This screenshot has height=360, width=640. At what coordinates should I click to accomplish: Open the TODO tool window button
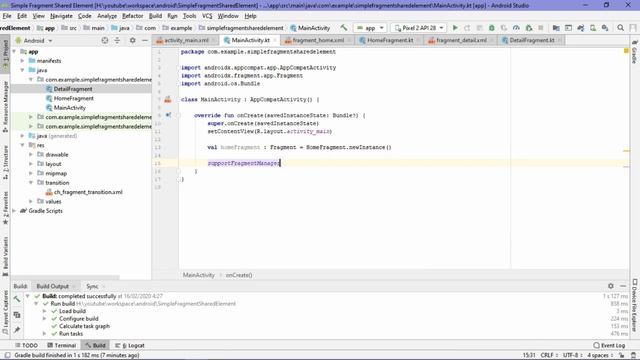[26, 345]
